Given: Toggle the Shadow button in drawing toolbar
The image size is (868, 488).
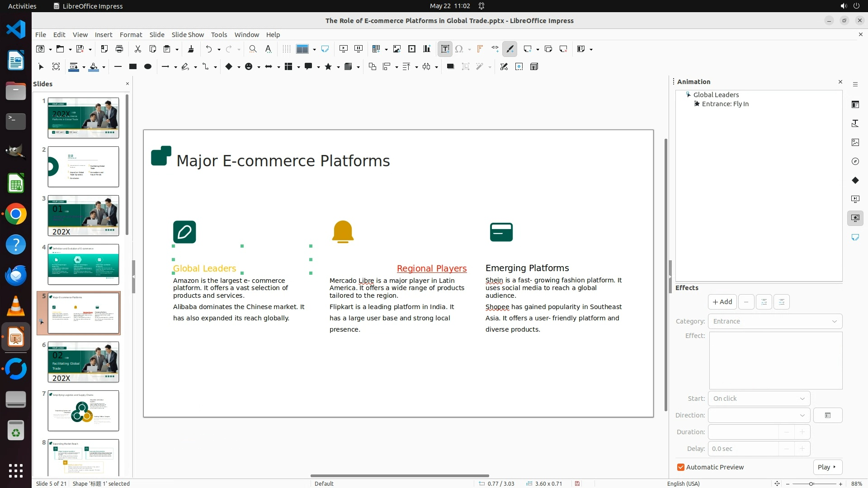Looking at the screenshot, I should (450, 66).
